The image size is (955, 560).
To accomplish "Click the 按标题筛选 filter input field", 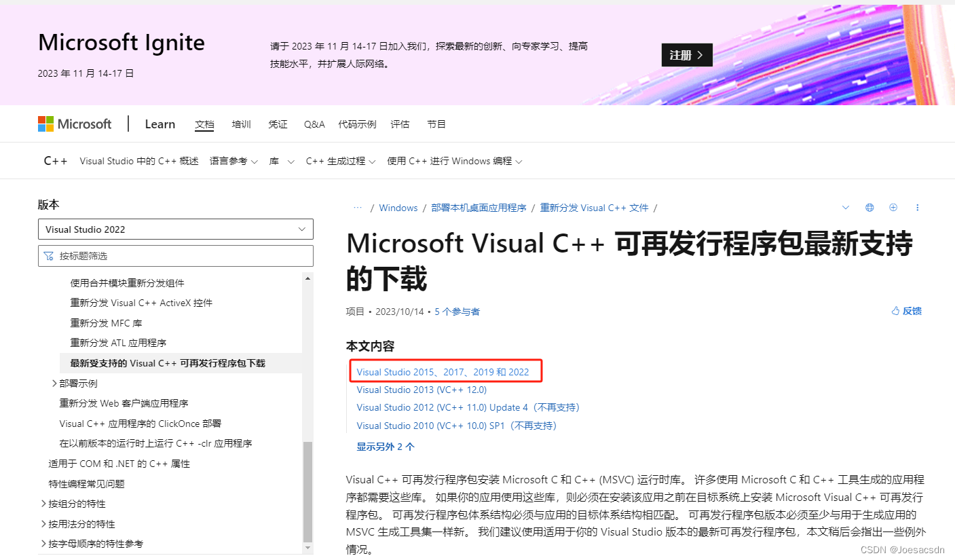I will point(176,256).
